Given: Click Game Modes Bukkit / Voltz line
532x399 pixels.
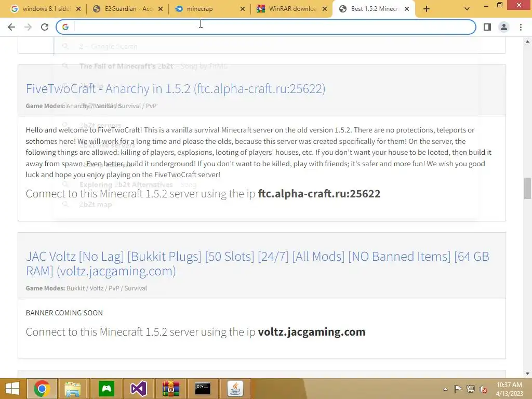Looking at the screenshot, I should click(x=86, y=288).
